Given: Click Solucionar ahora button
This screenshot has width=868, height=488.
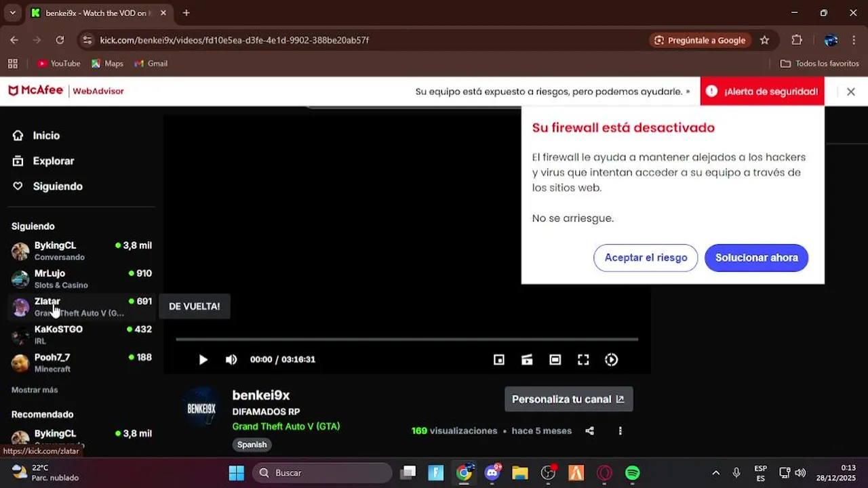Looking at the screenshot, I should point(756,258).
